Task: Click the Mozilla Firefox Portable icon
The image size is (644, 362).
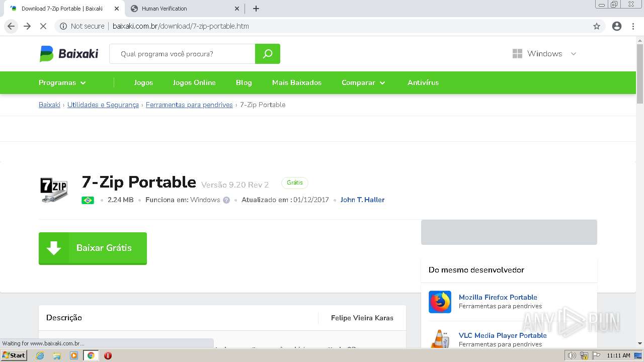Action: (440, 302)
